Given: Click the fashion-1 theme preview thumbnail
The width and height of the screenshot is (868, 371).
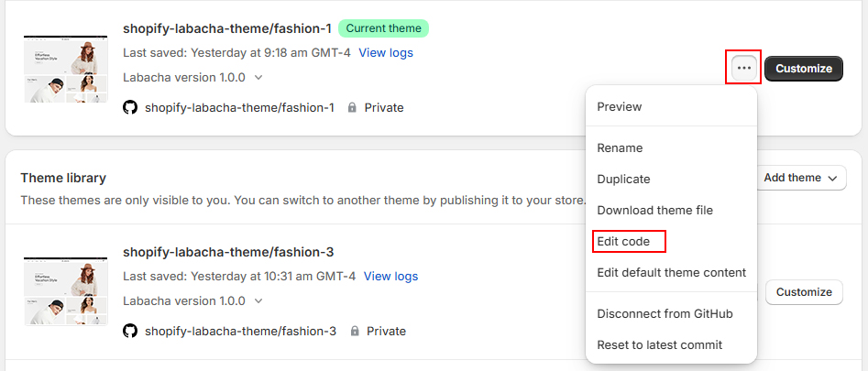Looking at the screenshot, I should click(66, 69).
